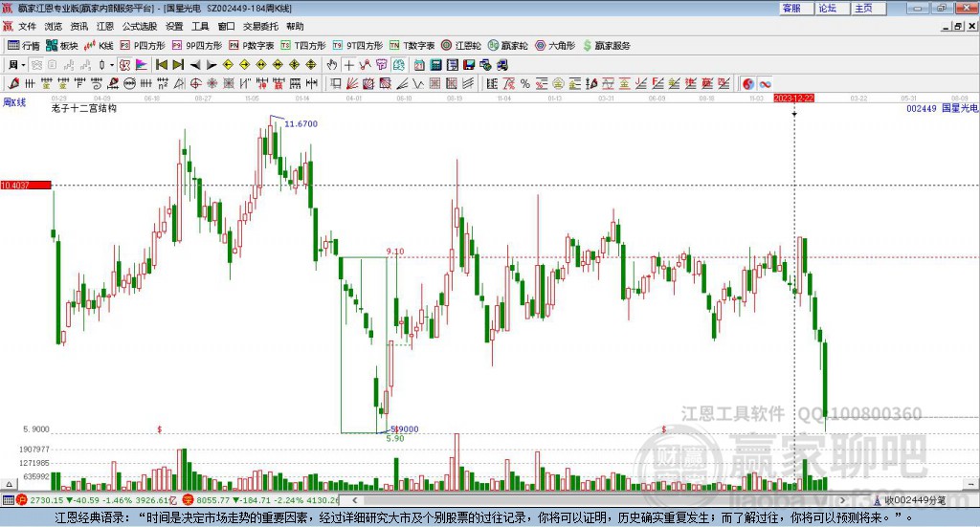980x527 pixels.
Task: Click the red 2023-12-22 date marker
Action: tap(793, 98)
